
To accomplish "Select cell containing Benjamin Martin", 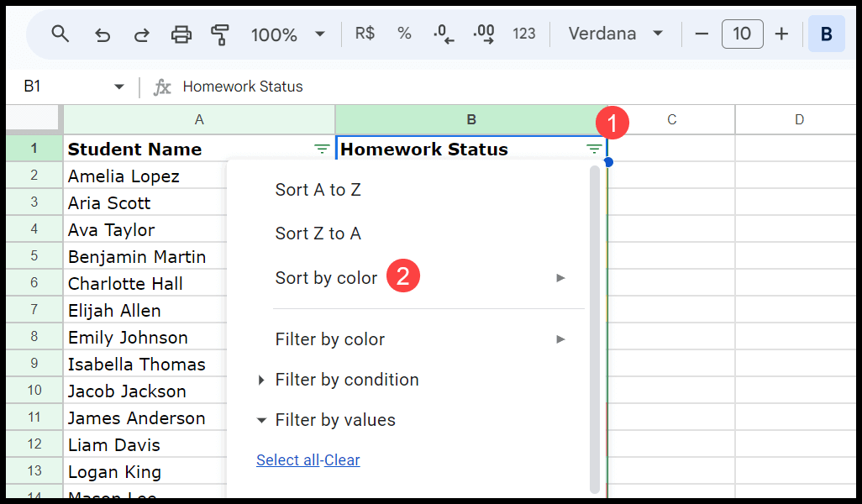I will click(x=145, y=257).
